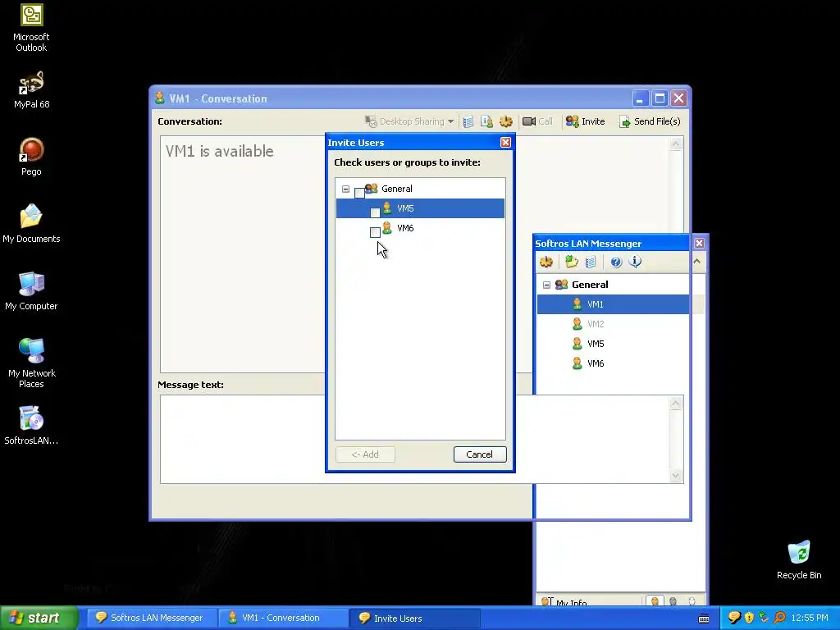
Task: Collapse General group in Softros LAN Messenger
Action: pos(546,285)
